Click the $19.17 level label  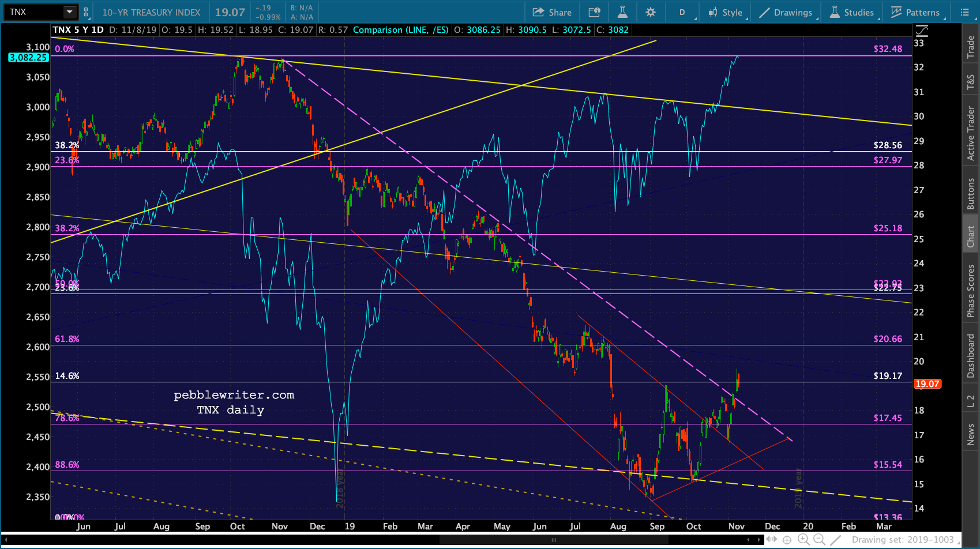[x=888, y=375]
